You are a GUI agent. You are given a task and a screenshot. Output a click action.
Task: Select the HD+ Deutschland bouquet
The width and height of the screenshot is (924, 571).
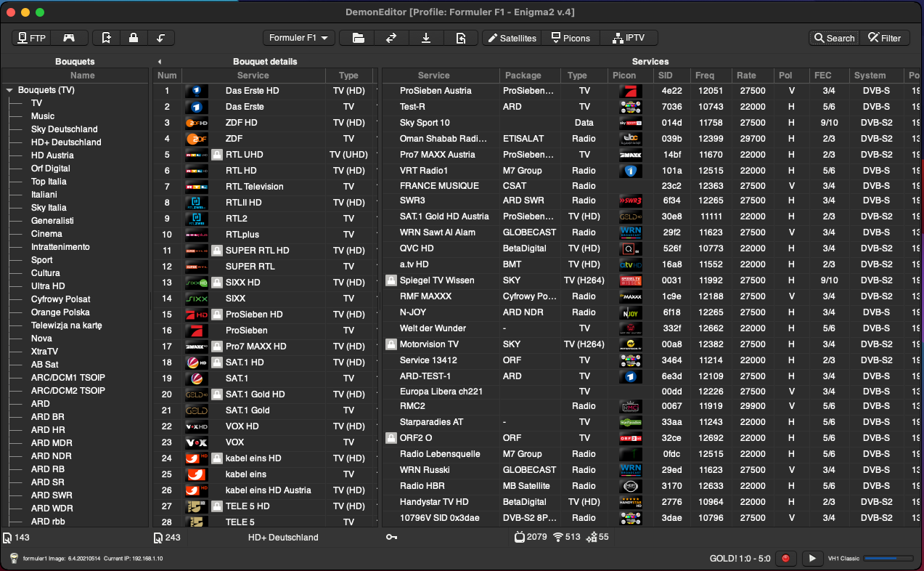[x=66, y=142]
